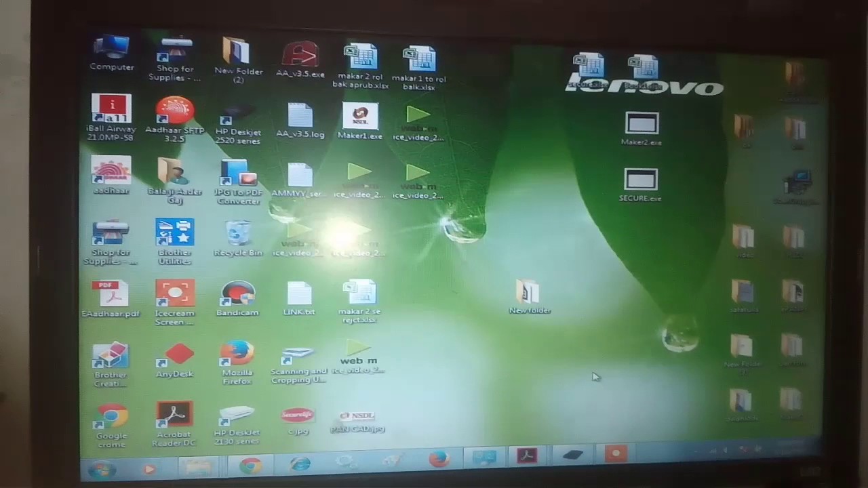
Task: Open the PAN CAD.jpg image file
Action: 357,422
